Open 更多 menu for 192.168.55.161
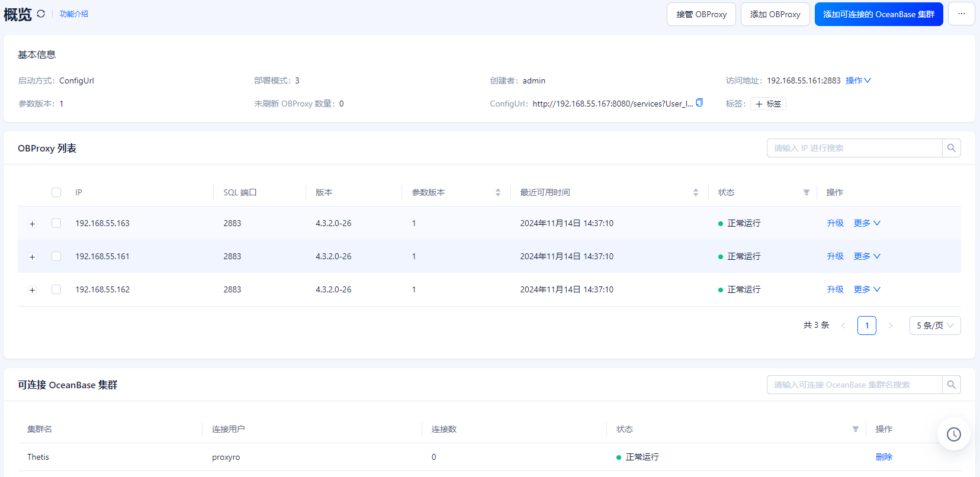The image size is (980, 477). (x=867, y=256)
